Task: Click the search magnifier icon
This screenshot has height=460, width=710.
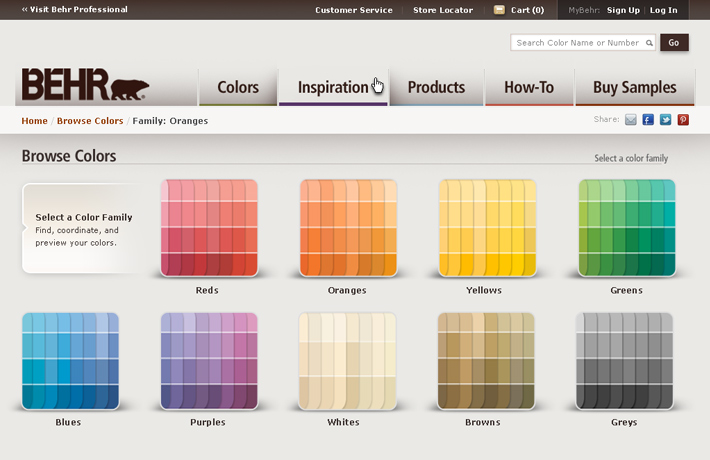Action: point(649,43)
